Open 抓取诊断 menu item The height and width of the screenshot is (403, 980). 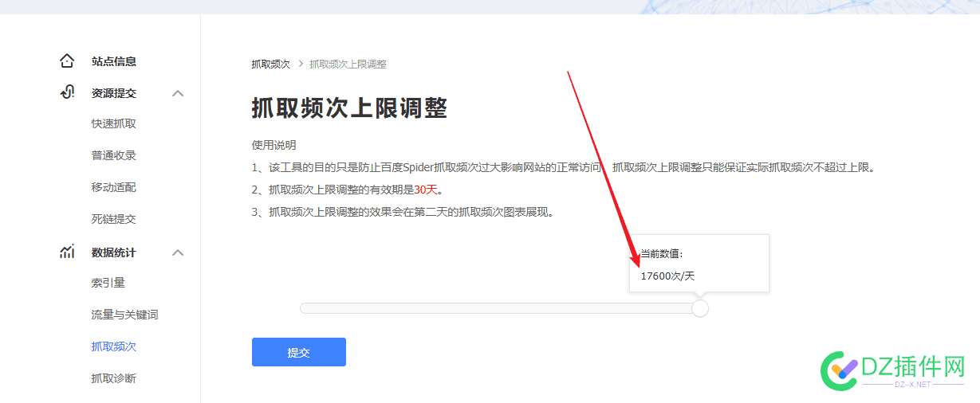pos(114,378)
